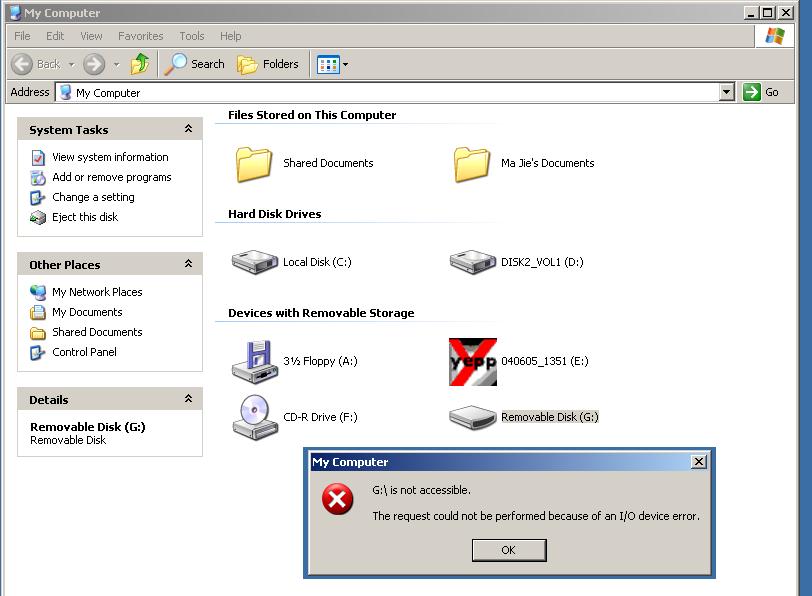Click the Shared Documents sidebar folder icon
Image resolution: width=812 pixels, height=596 pixels.
coord(38,333)
